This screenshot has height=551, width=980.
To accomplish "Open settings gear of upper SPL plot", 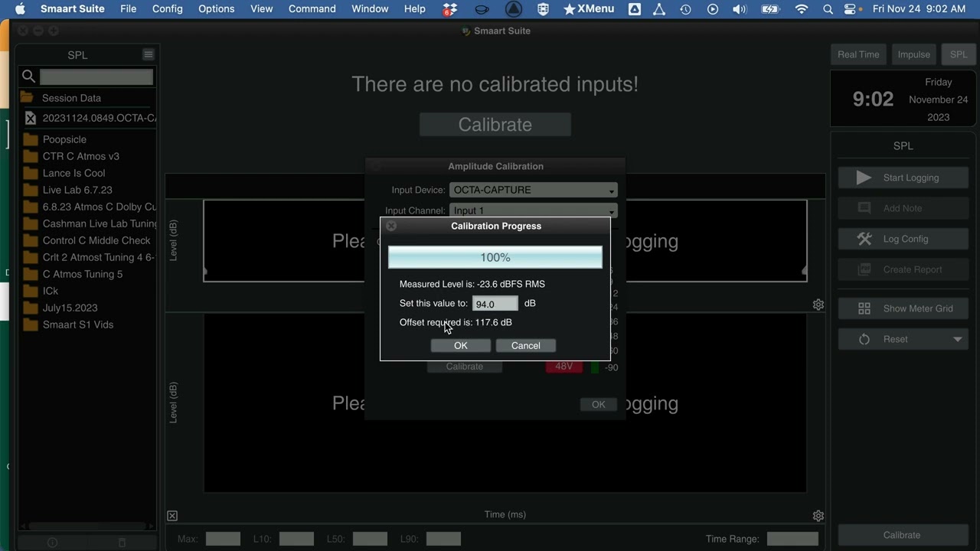I will [818, 305].
